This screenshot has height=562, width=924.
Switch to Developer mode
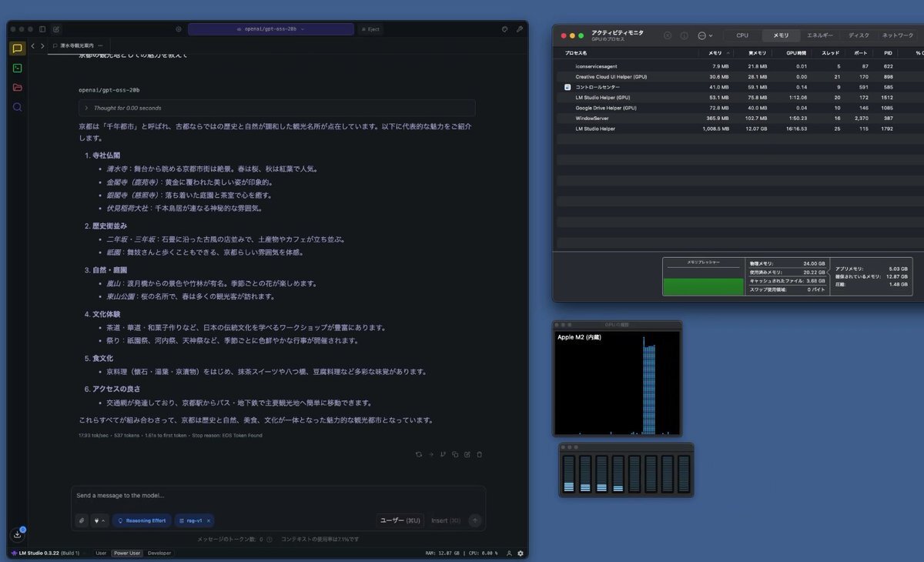pyautogui.click(x=159, y=553)
